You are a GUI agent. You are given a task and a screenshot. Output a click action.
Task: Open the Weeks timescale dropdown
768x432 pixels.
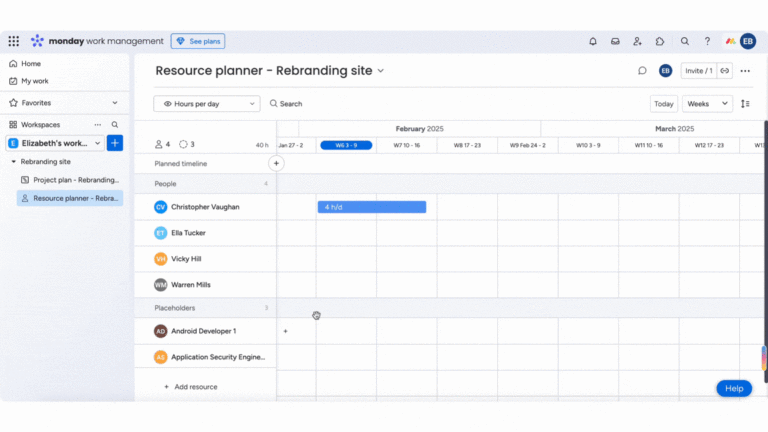pos(707,104)
